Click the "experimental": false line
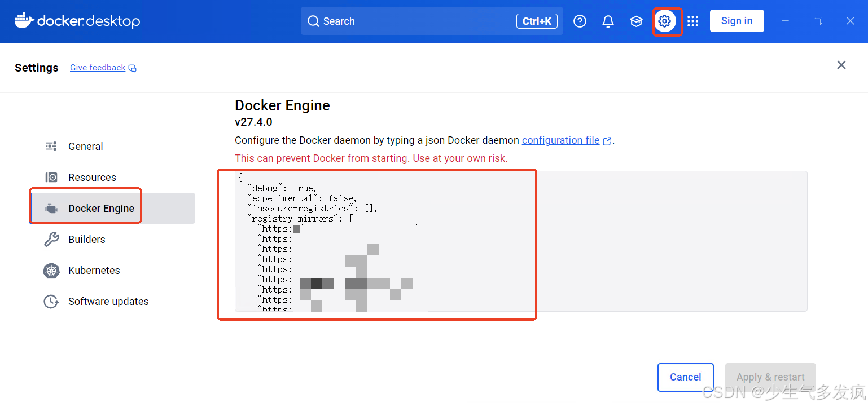 coord(302,198)
